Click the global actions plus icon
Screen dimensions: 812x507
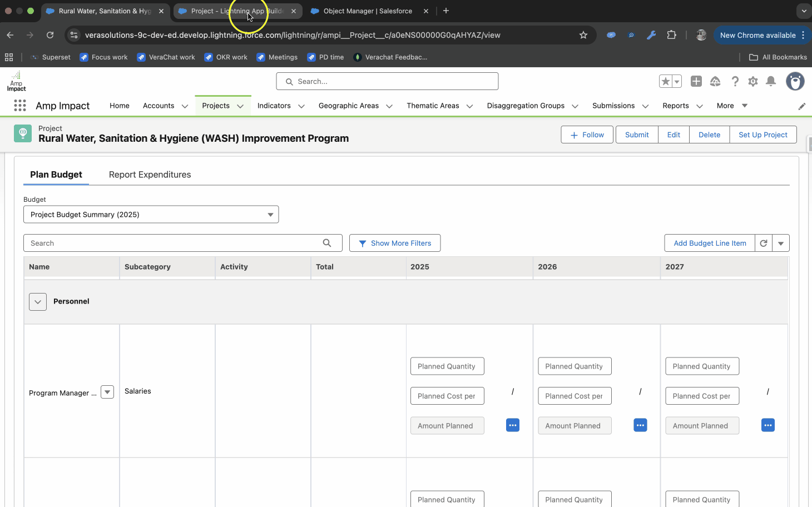pos(696,82)
